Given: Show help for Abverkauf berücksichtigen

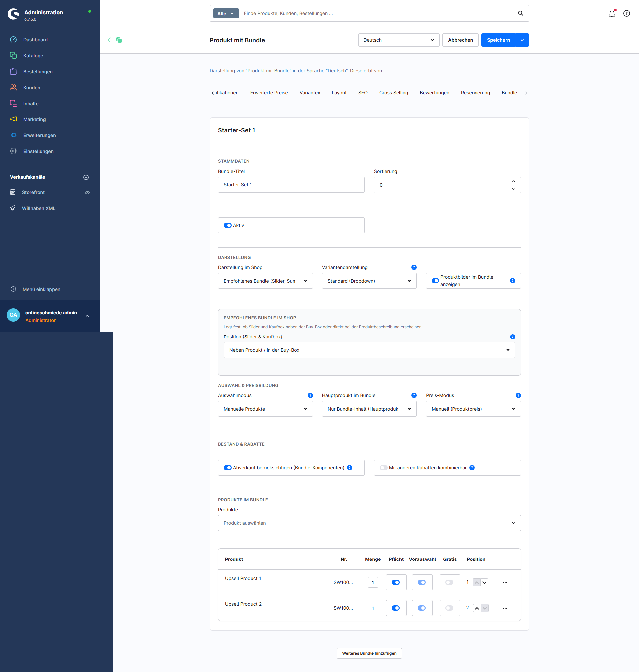Looking at the screenshot, I should [349, 468].
